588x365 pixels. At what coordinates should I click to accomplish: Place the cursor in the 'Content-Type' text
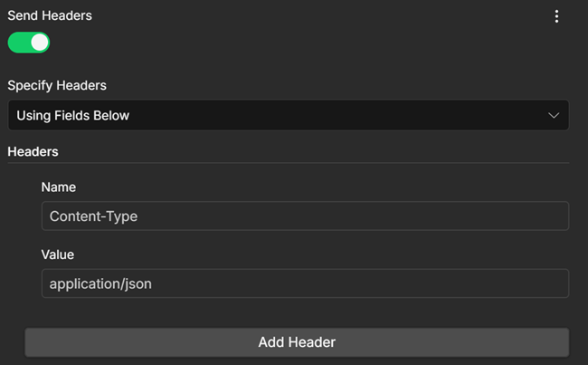coord(93,216)
